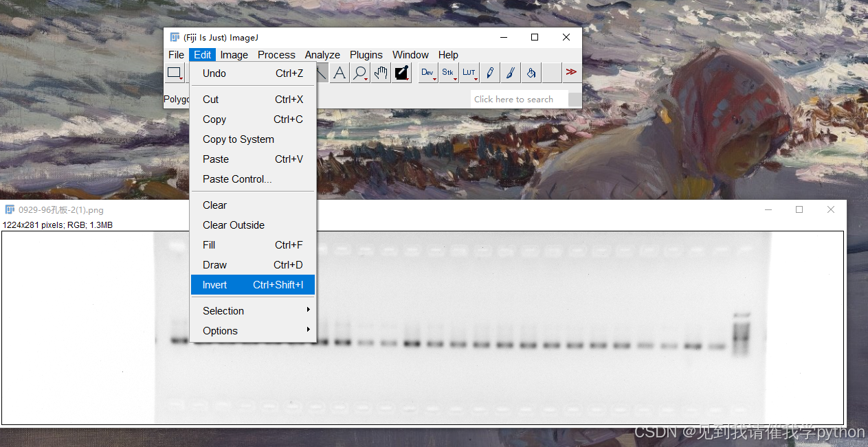868x447 pixels.
Task: Open the Dev developer menu tool
Action: coord(428,73)
